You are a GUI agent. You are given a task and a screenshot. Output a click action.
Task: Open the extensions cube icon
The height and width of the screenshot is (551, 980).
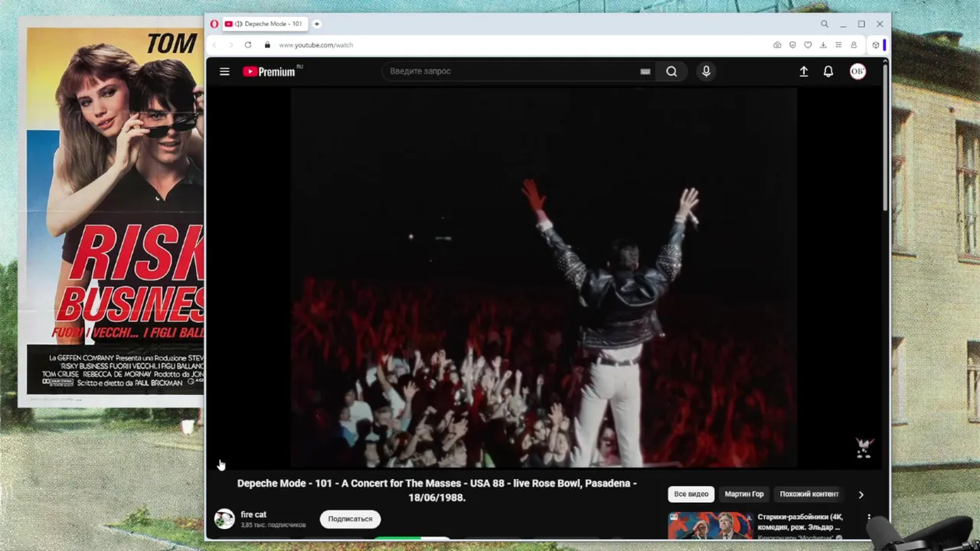[x=875, y=45]
